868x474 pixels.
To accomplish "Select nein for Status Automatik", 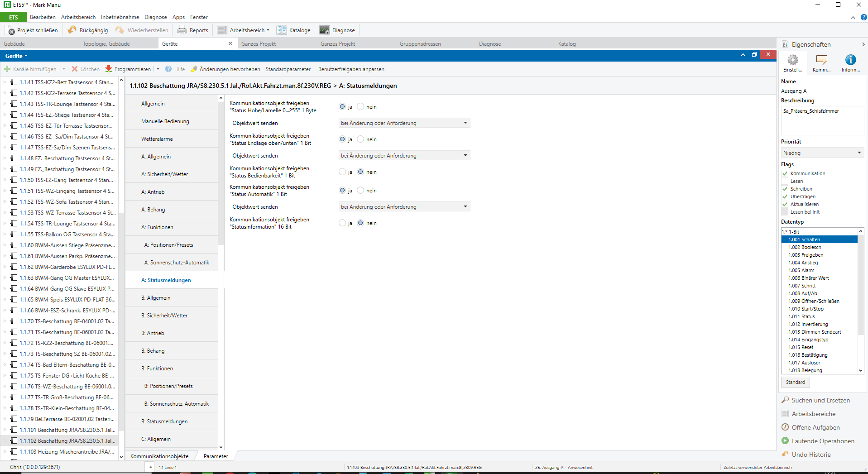I will [x=360, y=191].
